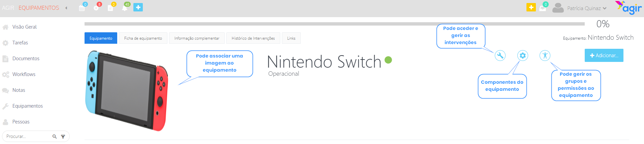Open Documentos in the sidebar
Viewport: 644px width, 144px height.
pyautogui.click(x=26, y=59)
